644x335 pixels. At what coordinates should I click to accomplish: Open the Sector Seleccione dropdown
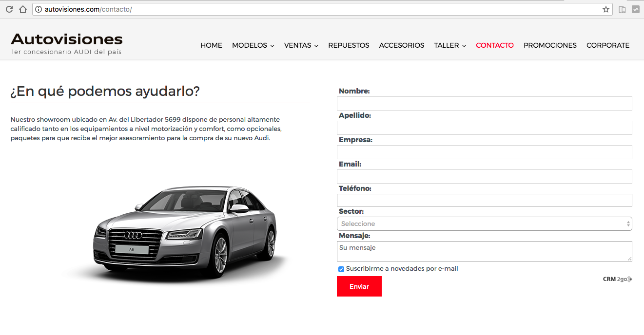(485, 223)
